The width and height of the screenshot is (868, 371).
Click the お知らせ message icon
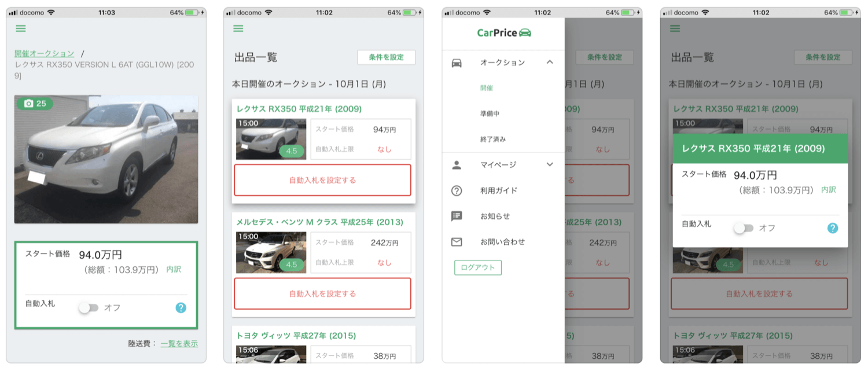[457, 216]
